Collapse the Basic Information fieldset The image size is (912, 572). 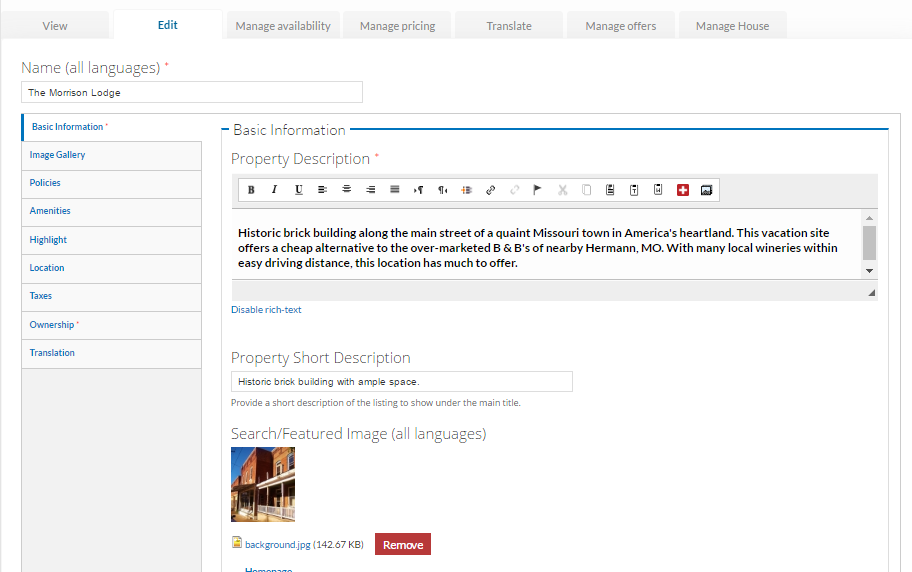pos(289,130)
